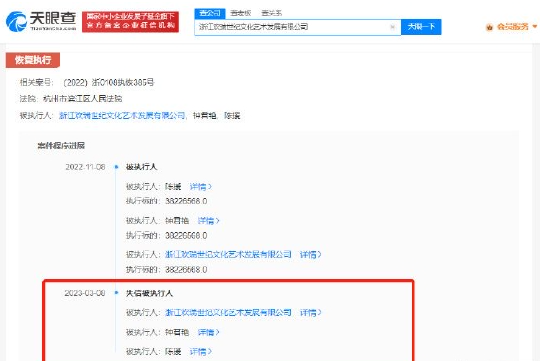540x361 pixels.
Task: Click the 2022-11-08 timeline date
Action: pyautogui.click(x=85, y=167)
